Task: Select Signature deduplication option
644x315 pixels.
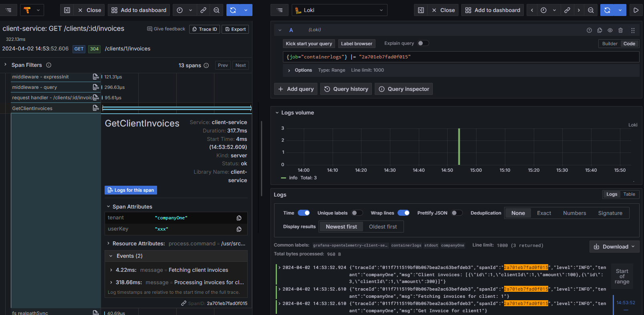Action: [610, 213]
